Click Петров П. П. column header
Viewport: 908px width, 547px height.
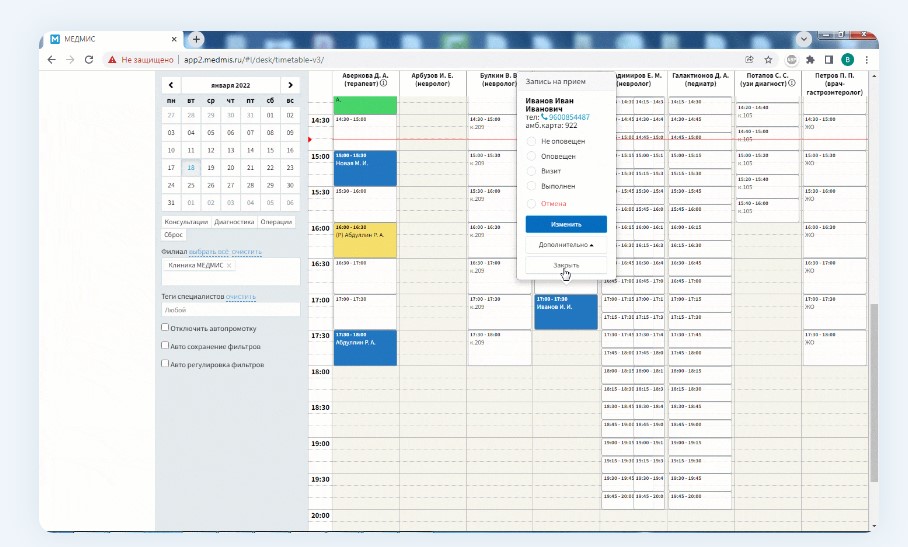[834, 84]
